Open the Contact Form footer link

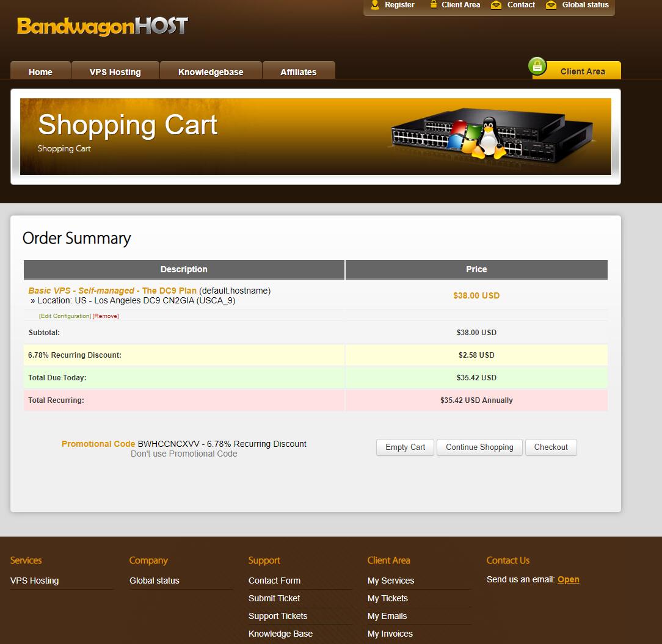click(274, 581)
